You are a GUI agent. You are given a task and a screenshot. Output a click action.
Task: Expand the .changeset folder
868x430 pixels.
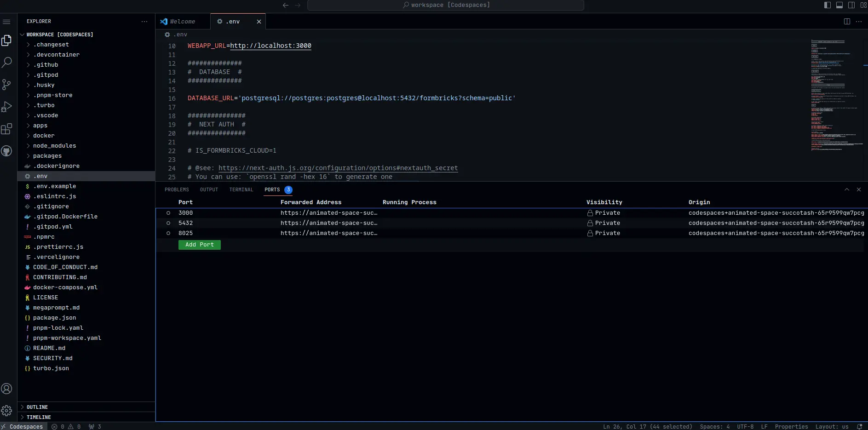(51, 45)
